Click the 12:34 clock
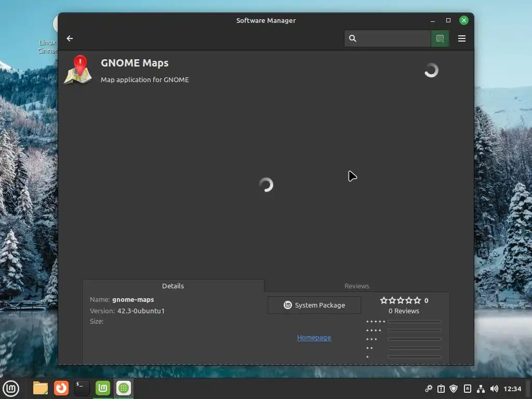Image resolution: width=532 pixels, height=399 pixels. coord(512,389)
